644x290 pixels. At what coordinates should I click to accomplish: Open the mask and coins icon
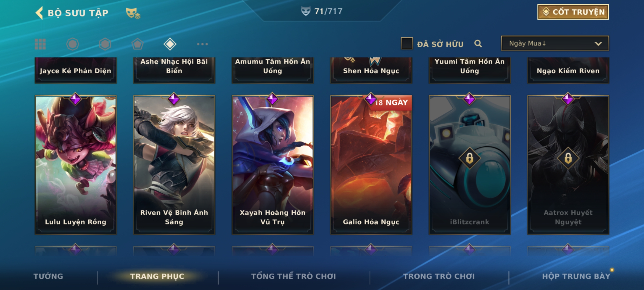(133, 13)
